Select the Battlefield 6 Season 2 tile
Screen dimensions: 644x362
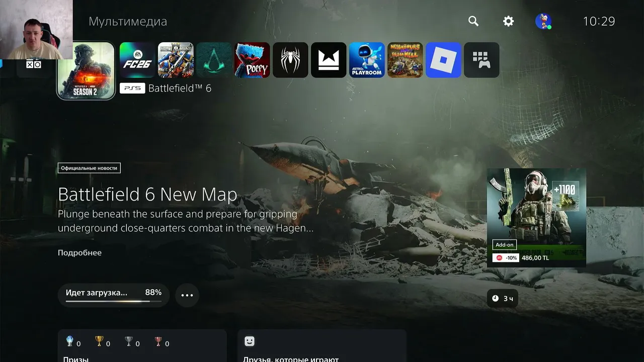pos(86,70)
